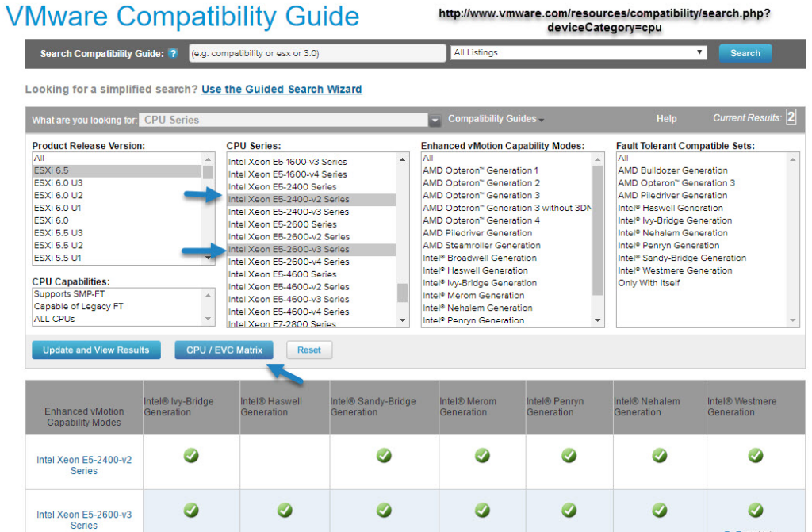Select Intel Xeon E5-2400 Series in list
812x532 pixels.
(x=311, y=186)
